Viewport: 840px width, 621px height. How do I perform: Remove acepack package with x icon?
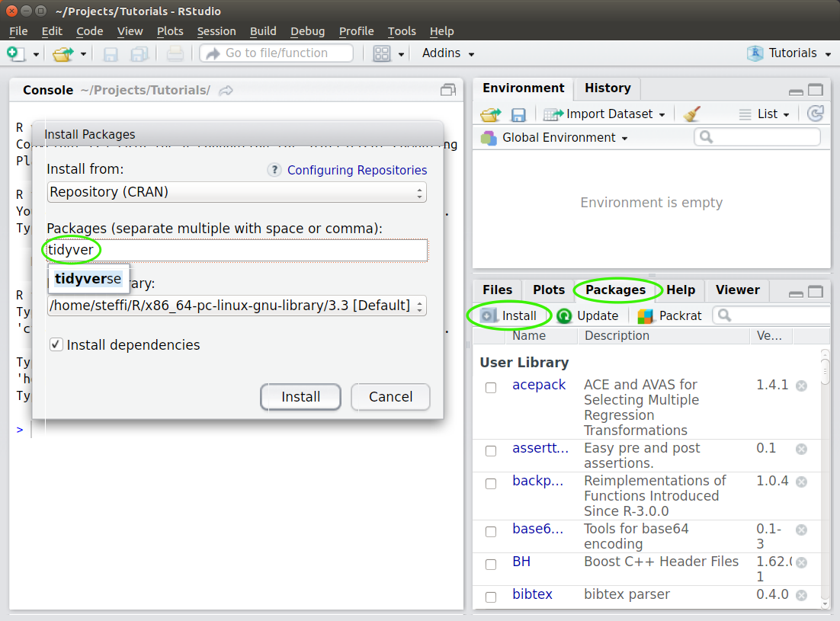pyautogui.click(x=801, y=386)
